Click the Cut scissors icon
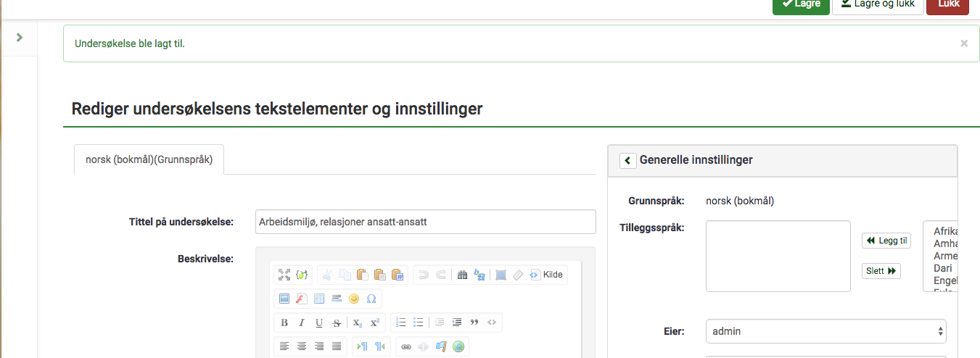 tap(327, 275)
